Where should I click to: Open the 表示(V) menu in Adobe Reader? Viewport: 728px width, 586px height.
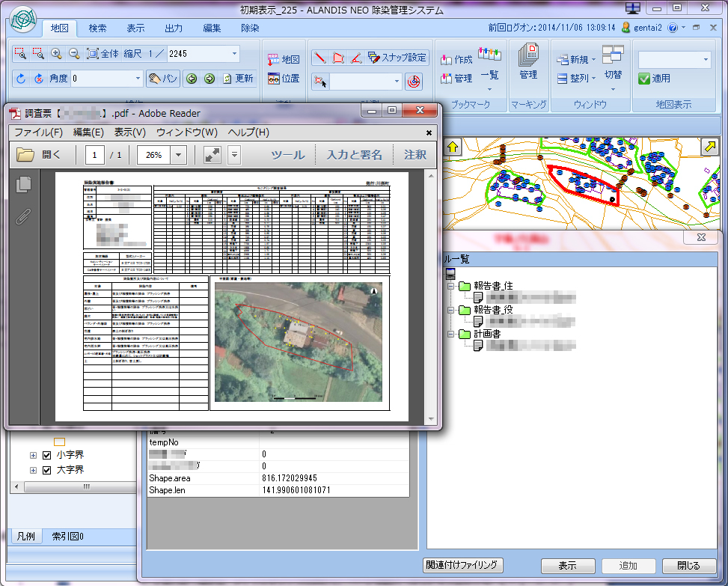point(129,132)
